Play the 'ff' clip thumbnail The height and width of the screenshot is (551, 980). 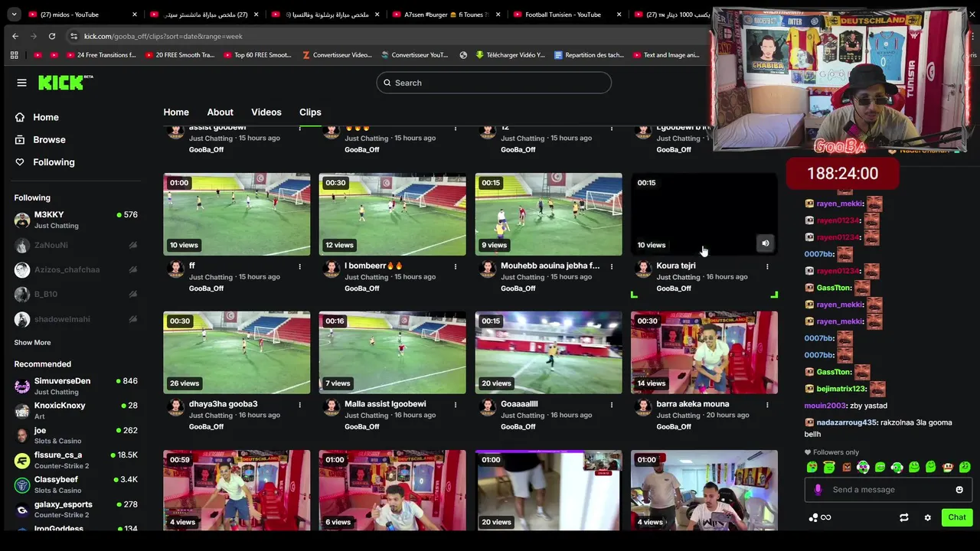pyautogui.click(x=237, y=214)
